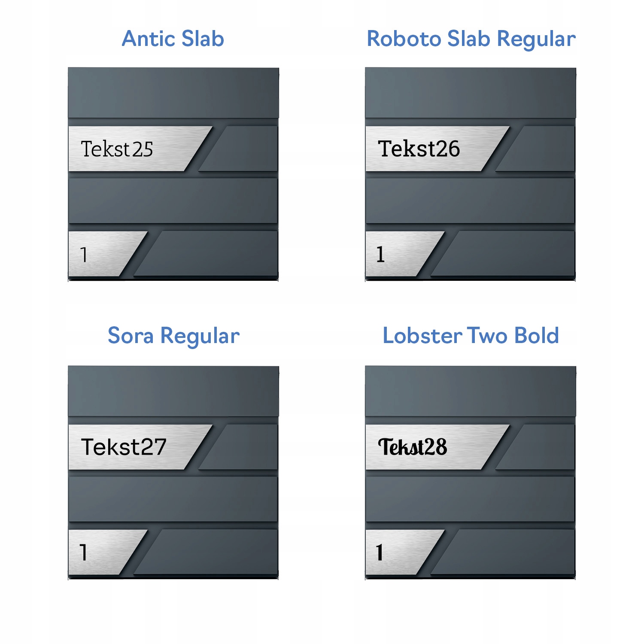The width and height of the screenshot is (644, 644).
Task: Pick top flap of Lobster Two mailbox
Action: [x=471, y=391]
